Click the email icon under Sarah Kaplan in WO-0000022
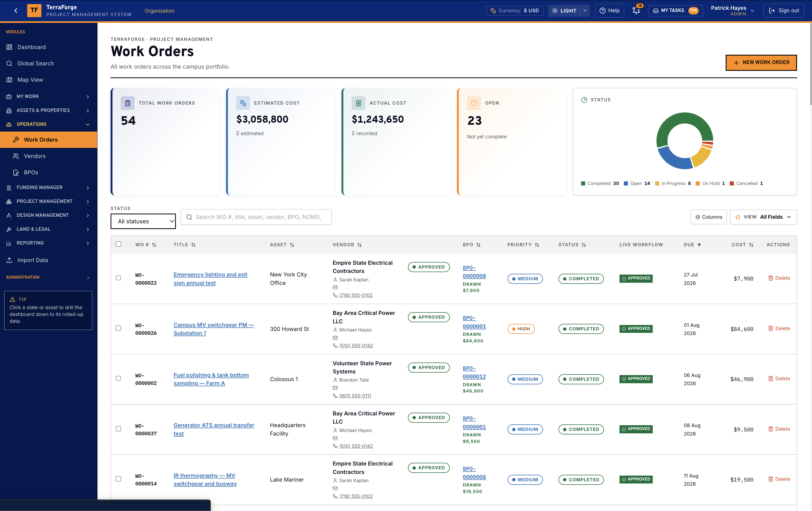This screenshot has width=812, height=511. 335,287
